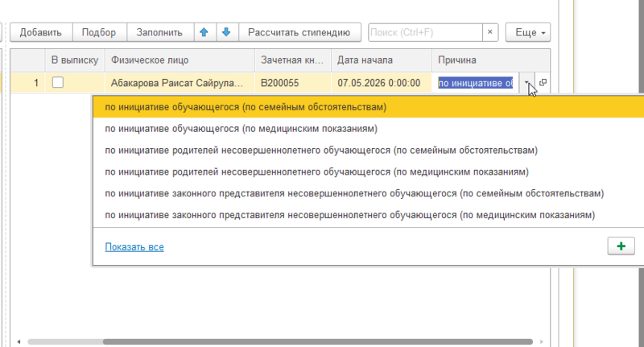Click 'Рассчитать стипендию' button
This screenshot has width=644, height=347.
(x=299, y=32)
